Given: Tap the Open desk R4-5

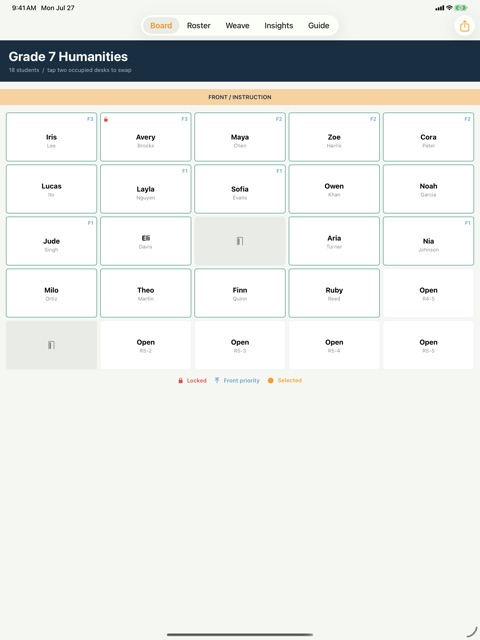Looking at the screenshot, I should (x=428, y=293).
